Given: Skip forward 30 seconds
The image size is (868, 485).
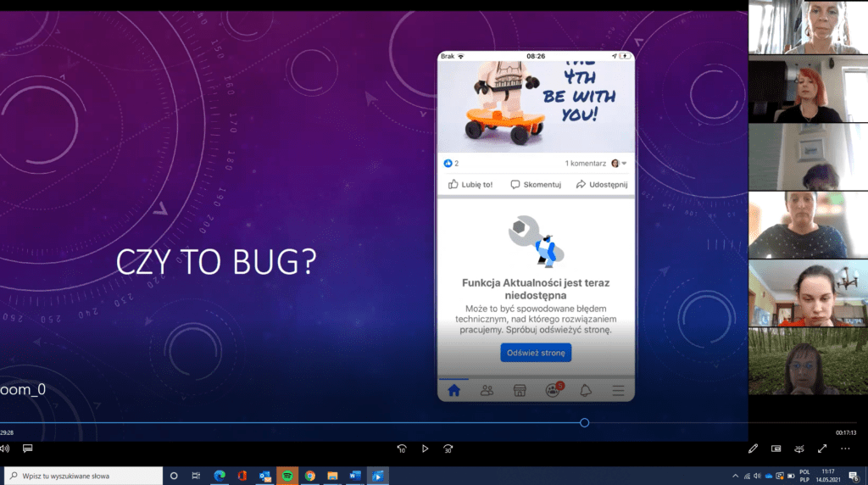Looking at the screenshot, I should 448,449.
